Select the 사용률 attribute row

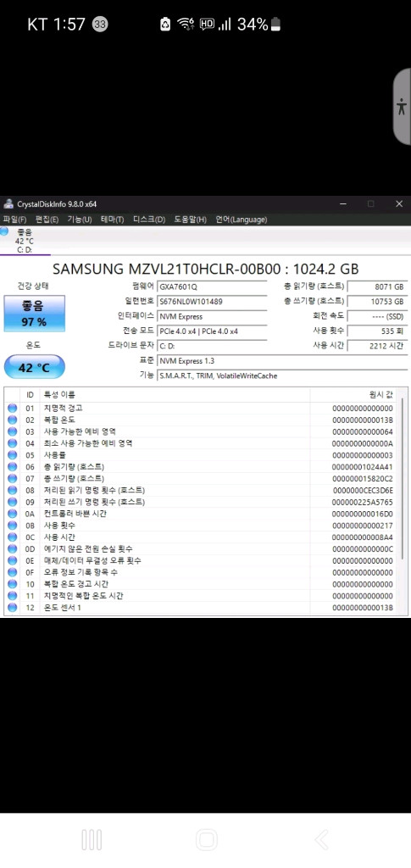[202, 455]
